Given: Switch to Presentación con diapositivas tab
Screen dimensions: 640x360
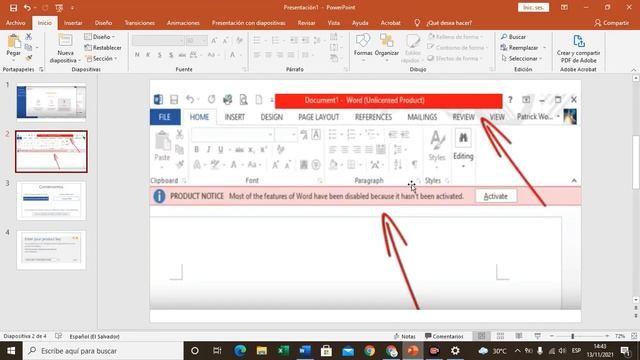Looking at the screenshot, I should pos(249,23).
